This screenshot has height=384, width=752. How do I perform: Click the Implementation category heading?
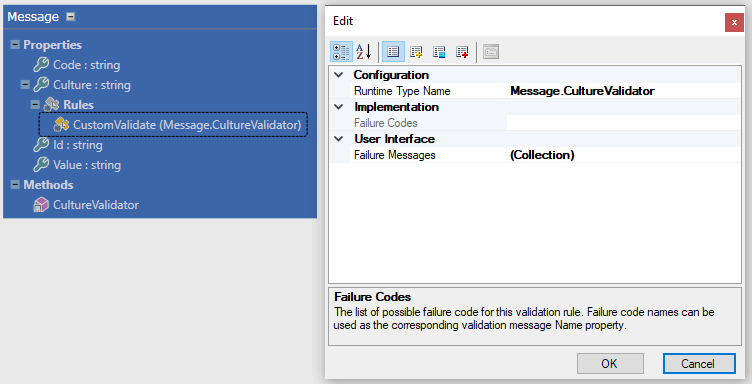pos(396,107)
